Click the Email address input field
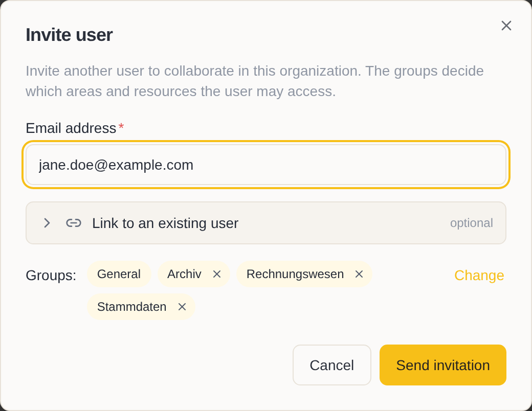Image resolution: width=532 pixels, height=411 pixels. [x=266, y=165]
